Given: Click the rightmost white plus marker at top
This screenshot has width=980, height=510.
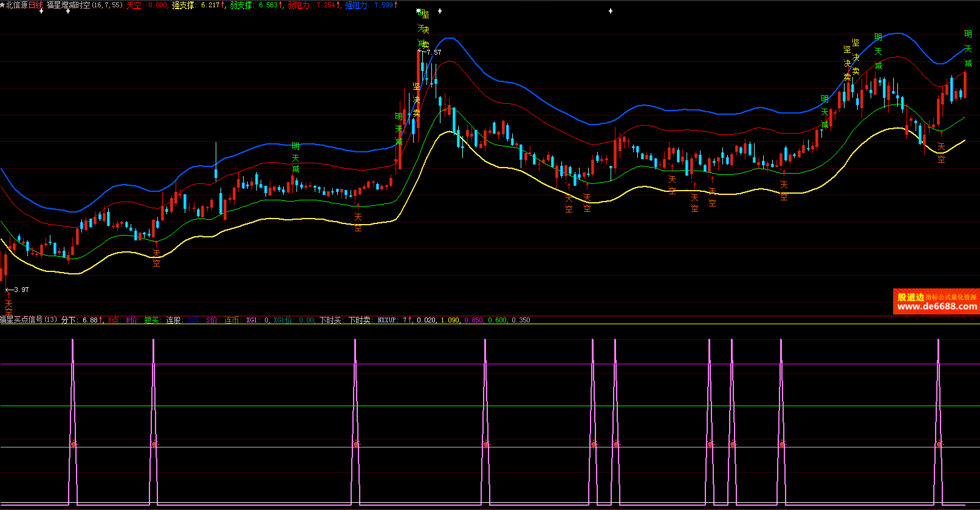Looking at the screenshot, I should 611,11.
